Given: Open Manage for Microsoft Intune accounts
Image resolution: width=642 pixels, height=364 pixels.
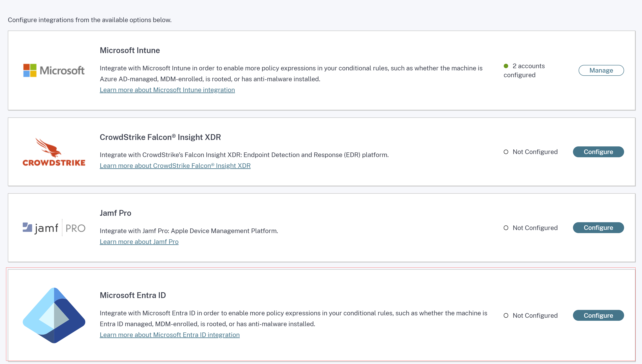Looking at the screenshot, I should click(601, 70).
